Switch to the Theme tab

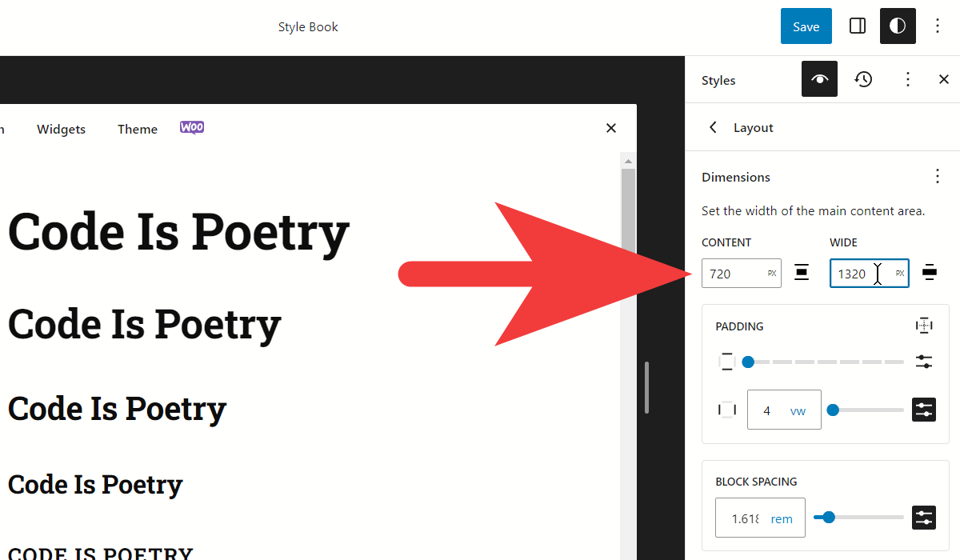coord(138,129)
